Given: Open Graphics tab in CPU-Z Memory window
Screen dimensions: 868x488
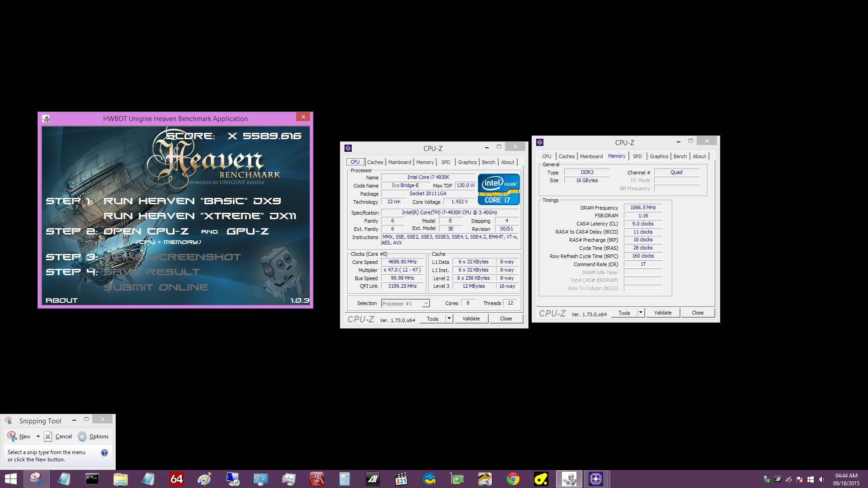Looking at the screenshot, I should click(x=659, y=156).
